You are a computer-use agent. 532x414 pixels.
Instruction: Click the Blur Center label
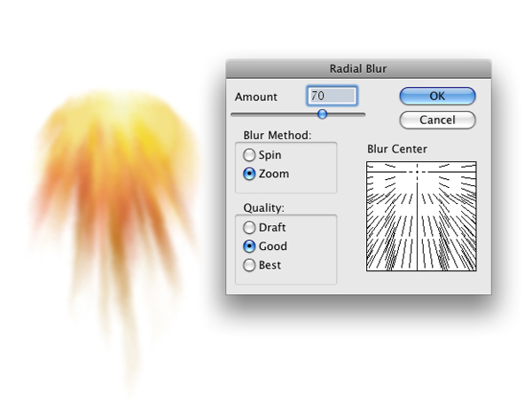point(397,149)
